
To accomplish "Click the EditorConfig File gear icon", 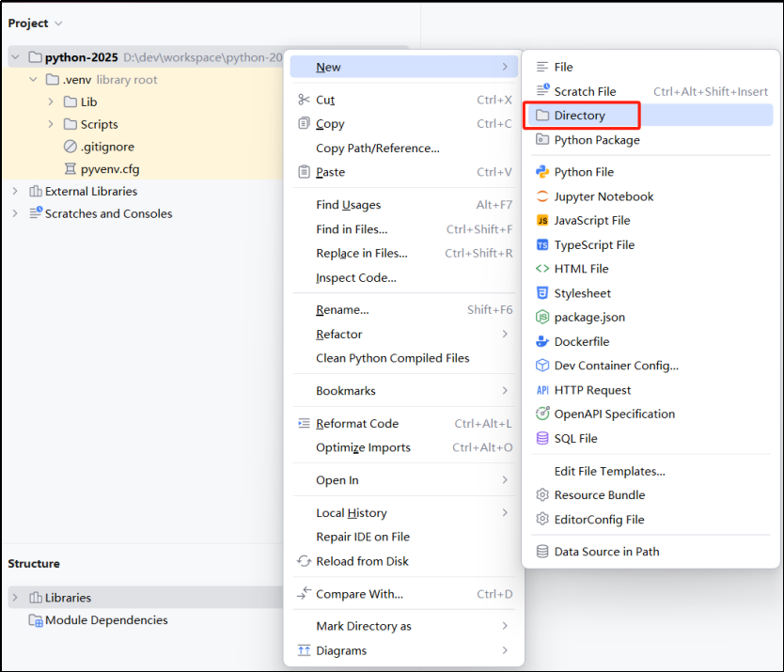I will coord(542,520).
